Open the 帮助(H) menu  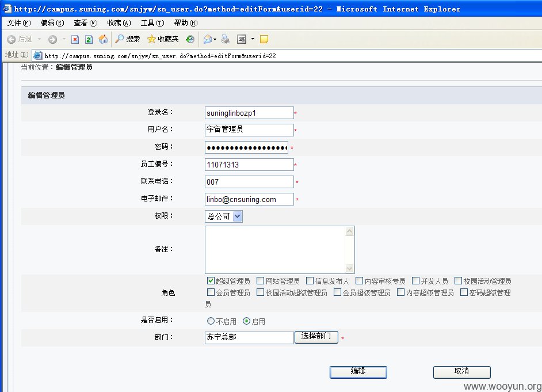tap(186, 23)
